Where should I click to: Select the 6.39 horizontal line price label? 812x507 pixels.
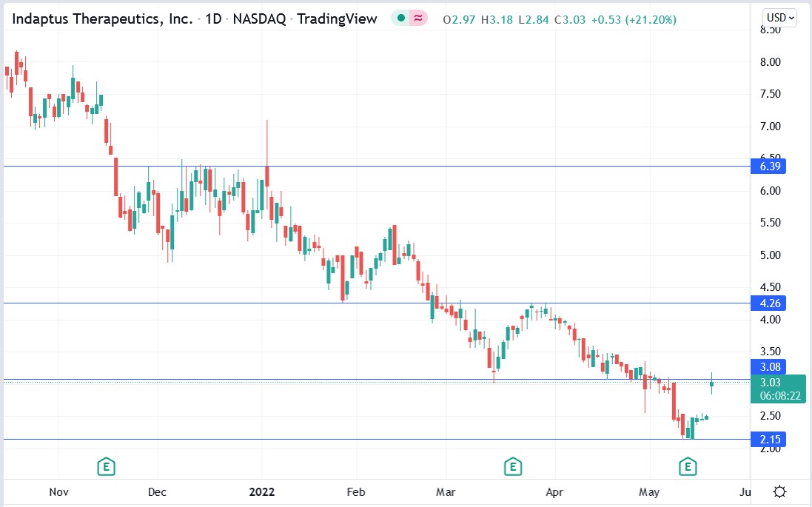pyautogui.click(x=768, y=167)
